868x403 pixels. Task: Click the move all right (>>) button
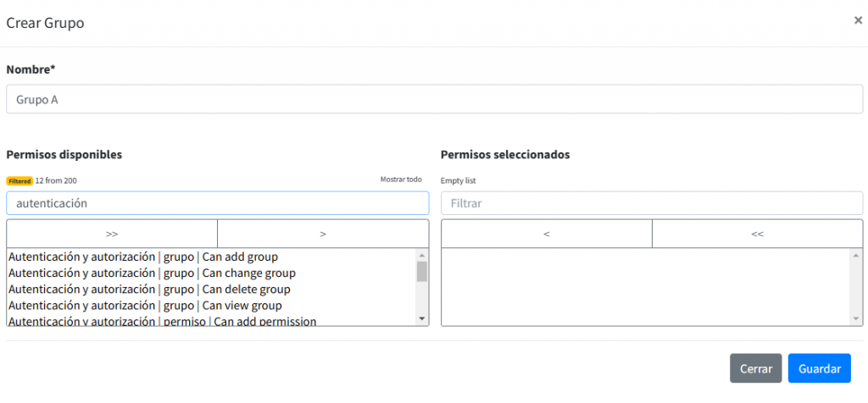(x=112, y=234)
